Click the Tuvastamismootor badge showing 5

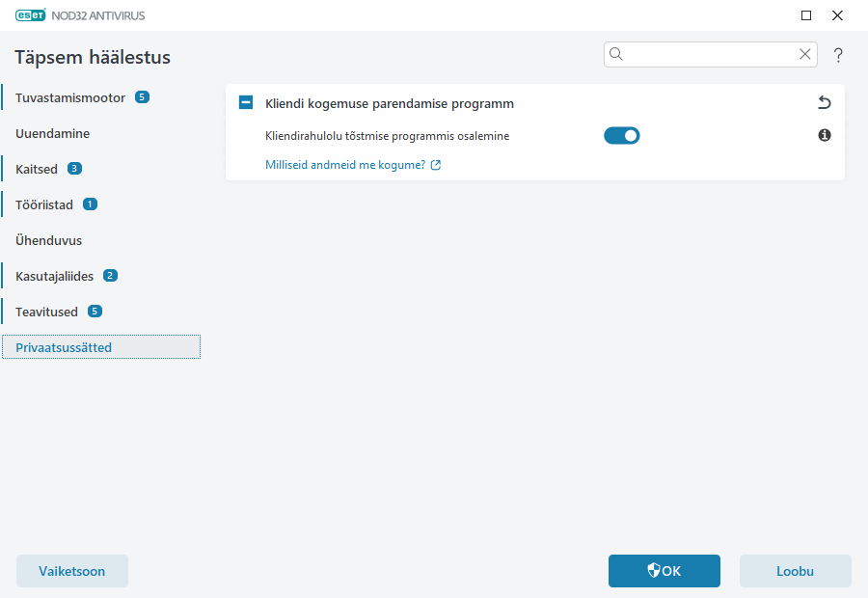tap(143, 97)
